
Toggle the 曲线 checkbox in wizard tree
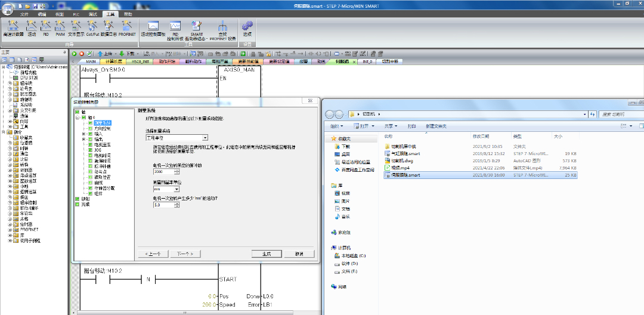click(x=91, y=183)
